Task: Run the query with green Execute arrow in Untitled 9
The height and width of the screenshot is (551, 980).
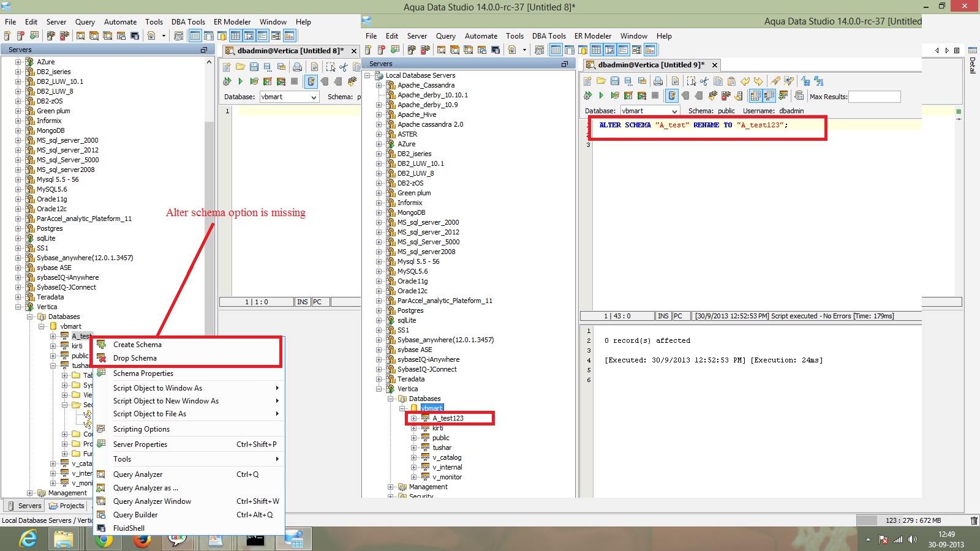Action: 601,96
